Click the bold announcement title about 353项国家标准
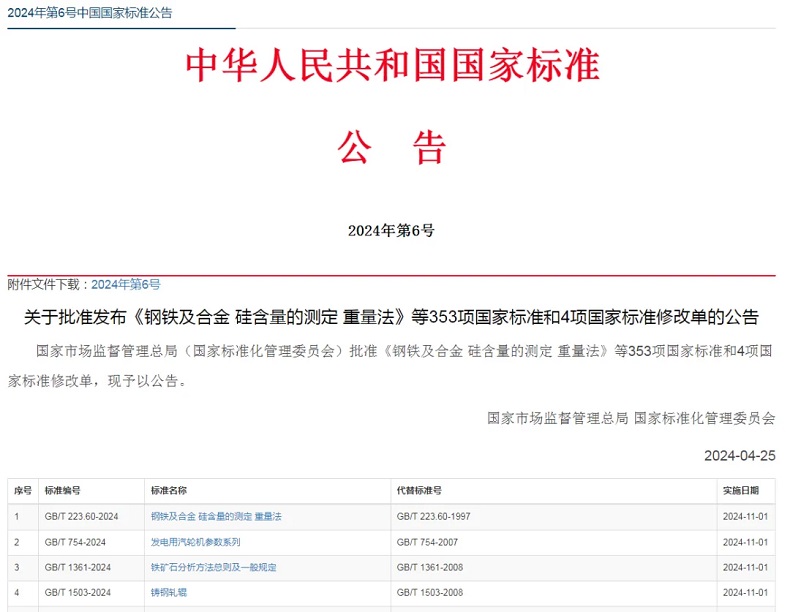Image resolution: width=790 pixels, height=612 pixels. [391, 318]
